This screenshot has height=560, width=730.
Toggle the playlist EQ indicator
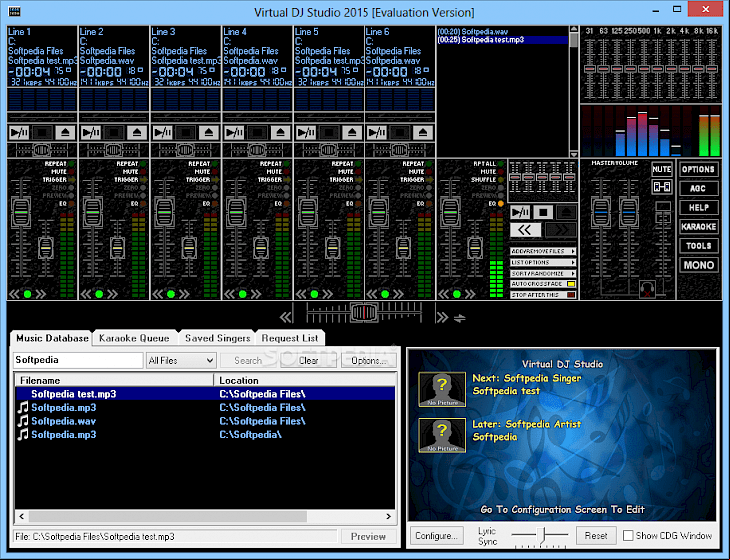point(501,204)
